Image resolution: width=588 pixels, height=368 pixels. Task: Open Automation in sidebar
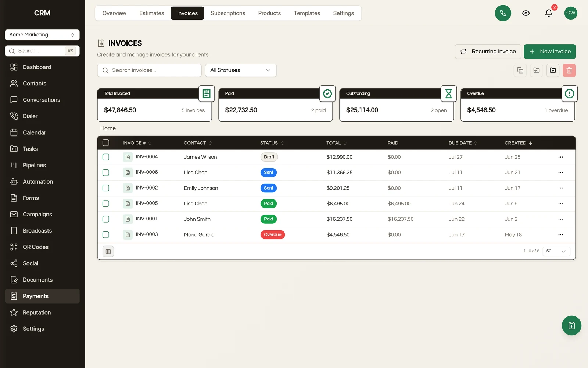42,181
